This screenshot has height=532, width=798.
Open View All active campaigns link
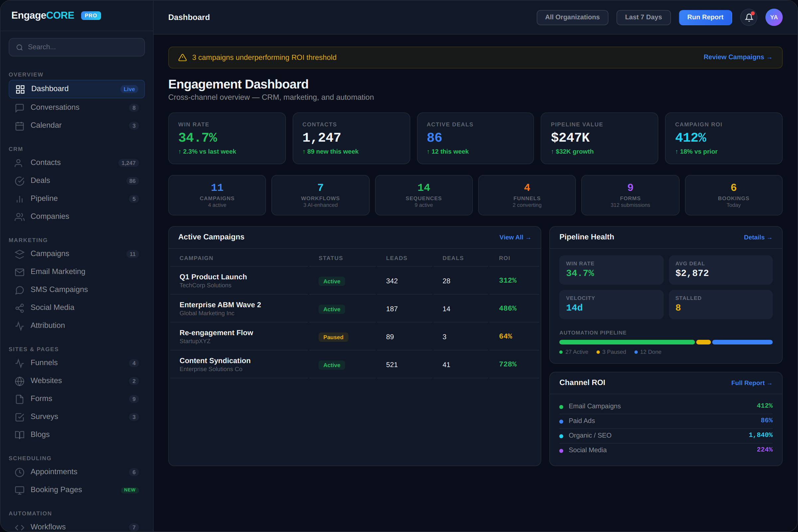(x=514, y=237)
